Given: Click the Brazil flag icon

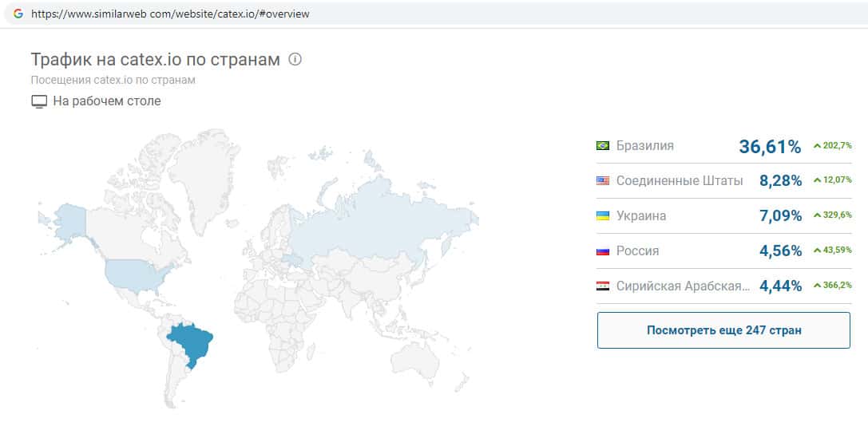Looking at the screenshot, I should pos(603,146).
